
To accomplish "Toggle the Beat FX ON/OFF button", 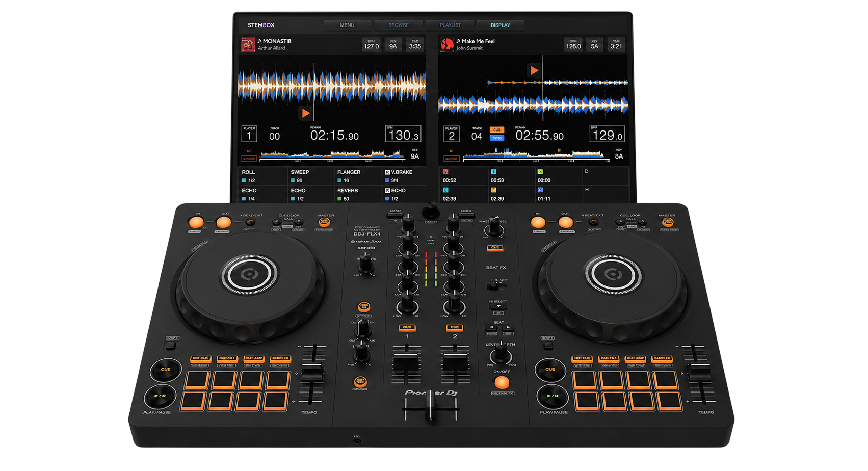I will pyautogui.click(x=502, y=382).
